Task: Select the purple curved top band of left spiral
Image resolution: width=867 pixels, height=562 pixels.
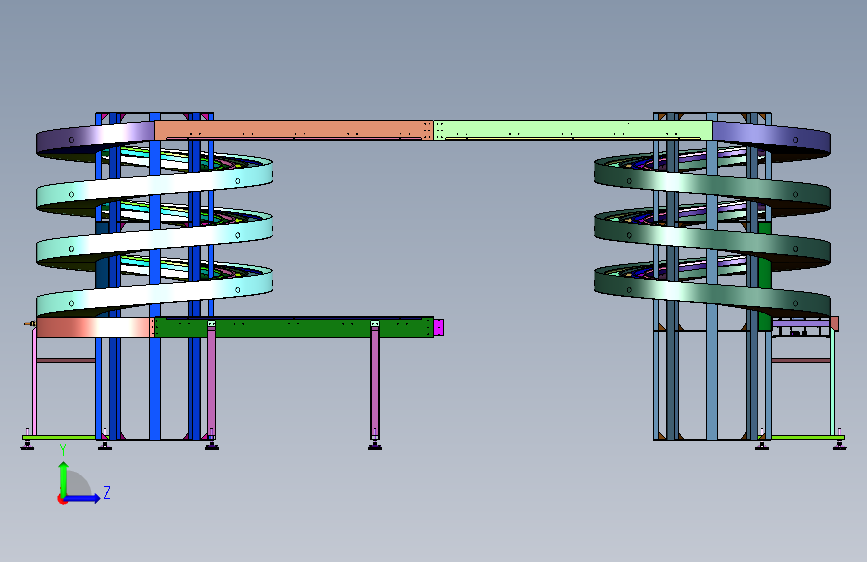Action: point(95,137)
